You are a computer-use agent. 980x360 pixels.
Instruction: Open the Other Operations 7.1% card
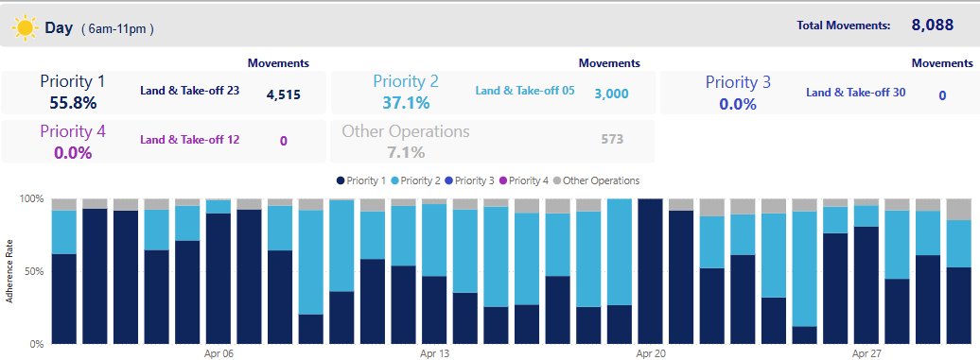[493, 141]
